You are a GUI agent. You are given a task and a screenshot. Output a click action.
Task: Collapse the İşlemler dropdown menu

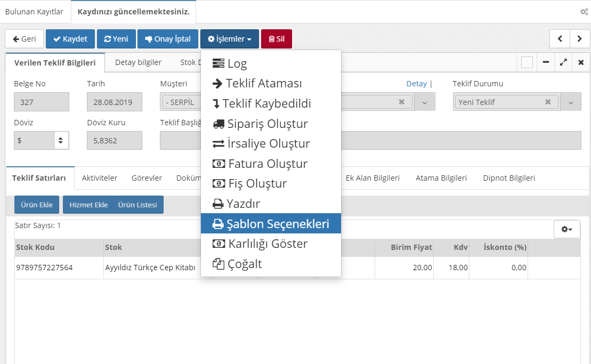(229, 39)
